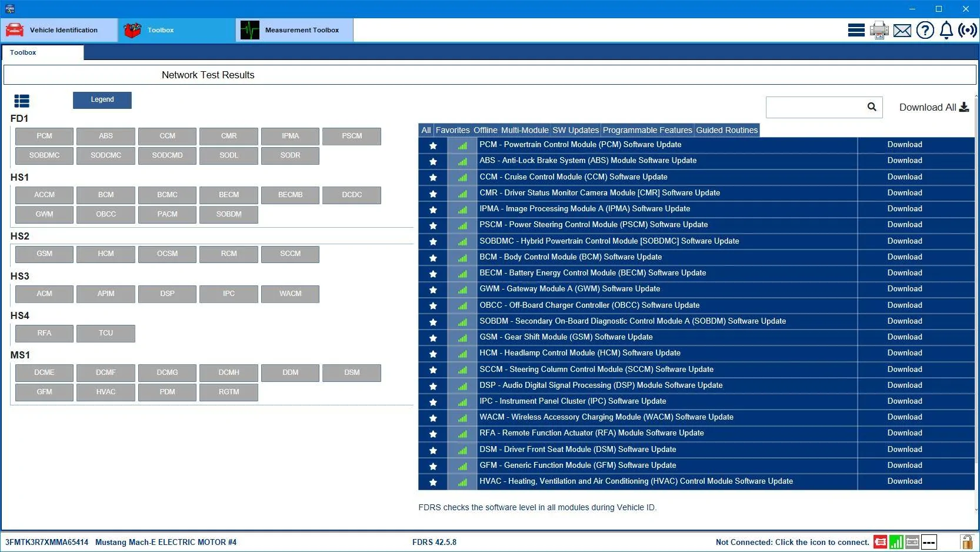Click signal icon on BECM update row
Image resolution: width=980 pixels, height=552 pixels.
(x=462, y=274)
